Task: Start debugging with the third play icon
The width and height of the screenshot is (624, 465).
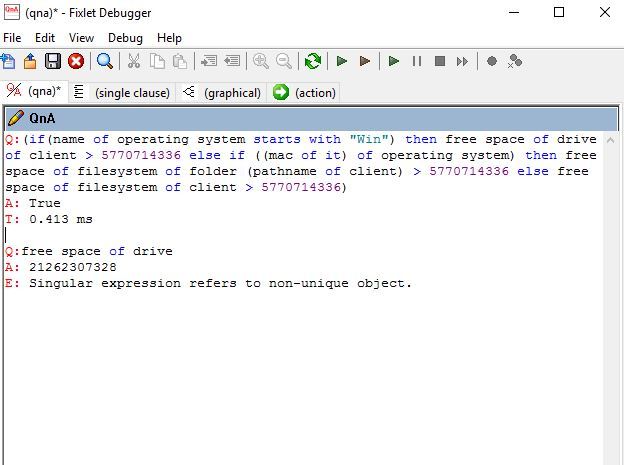Action: tap(394, 61)
